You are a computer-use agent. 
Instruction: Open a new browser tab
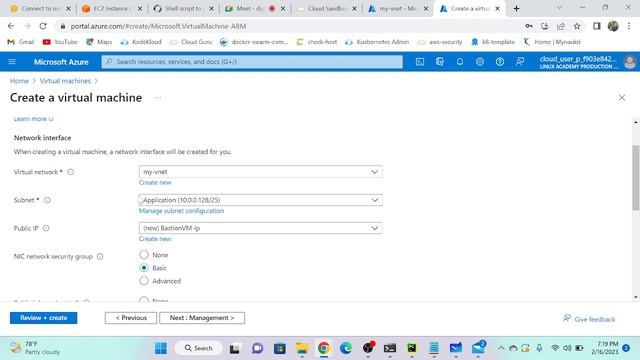point(516,8)
